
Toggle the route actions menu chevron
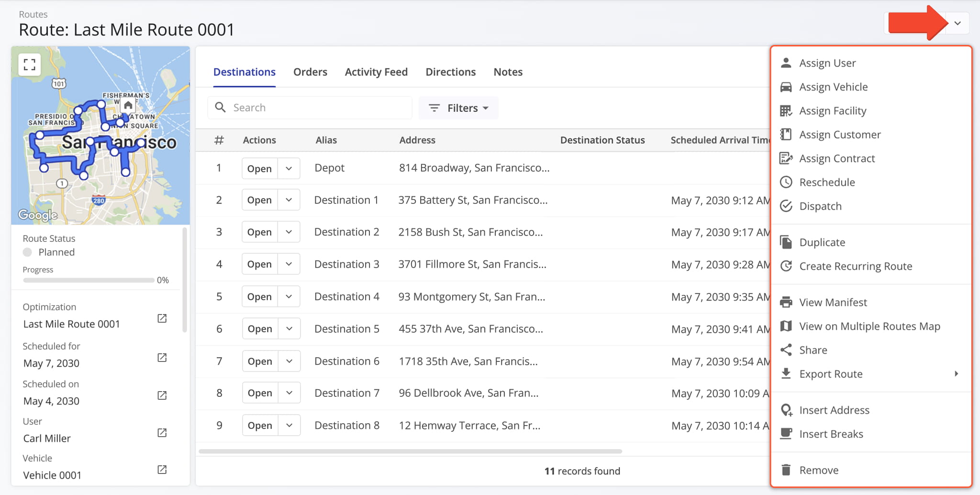click(x=957, y=23)
